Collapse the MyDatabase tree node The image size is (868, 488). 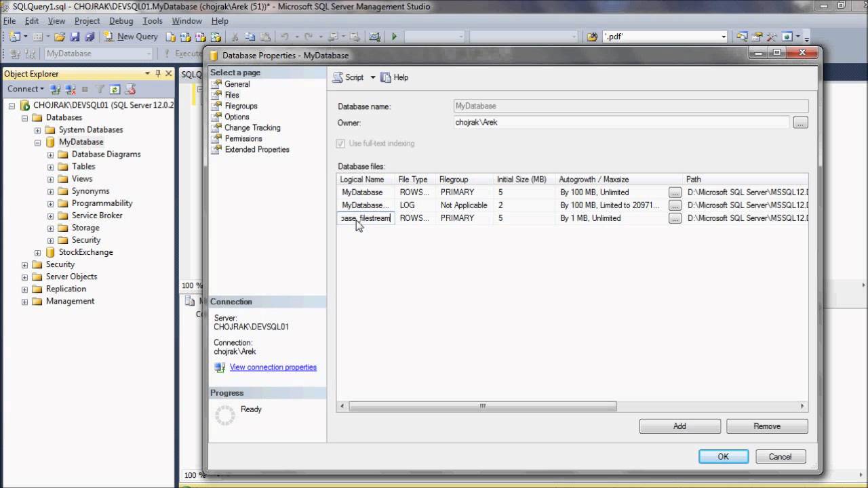coord(37,142)
